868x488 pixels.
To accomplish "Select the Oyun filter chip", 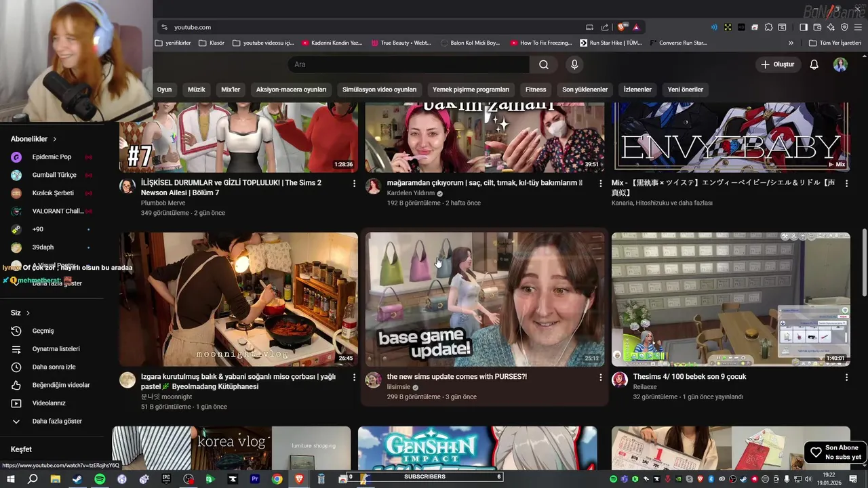I will [x=165, y=89].
